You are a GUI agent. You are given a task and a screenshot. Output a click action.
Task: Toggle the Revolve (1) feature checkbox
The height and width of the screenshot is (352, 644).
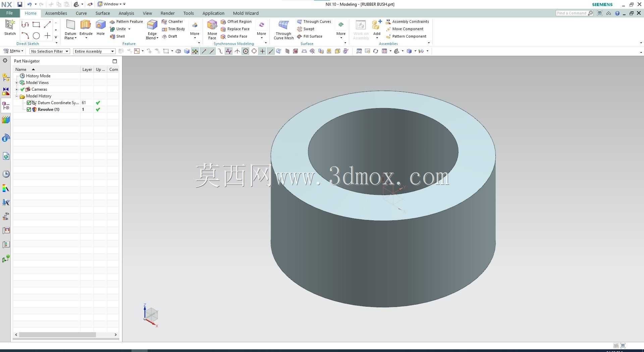point(29,109)
